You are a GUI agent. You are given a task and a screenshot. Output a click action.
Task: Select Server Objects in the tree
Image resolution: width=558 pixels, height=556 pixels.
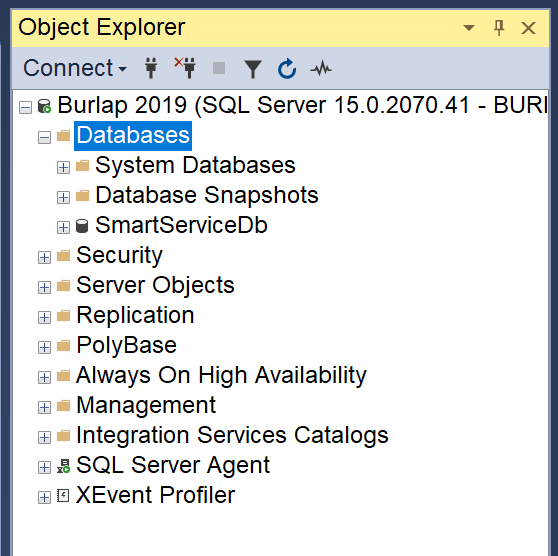pos(155,285)
